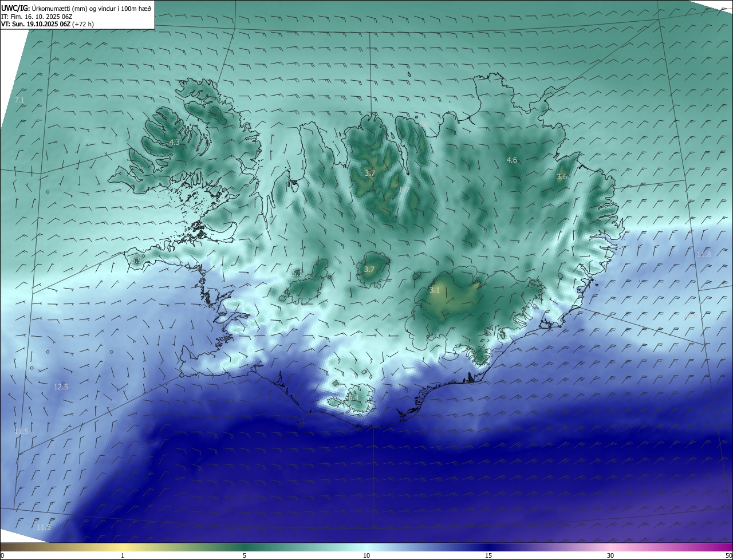Click the 8.8 value label
The height and width of the screenshot is (560, 733).
(424, 124)
